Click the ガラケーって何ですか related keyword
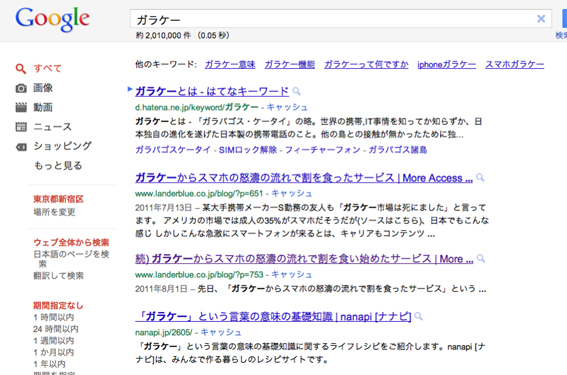 366,65
